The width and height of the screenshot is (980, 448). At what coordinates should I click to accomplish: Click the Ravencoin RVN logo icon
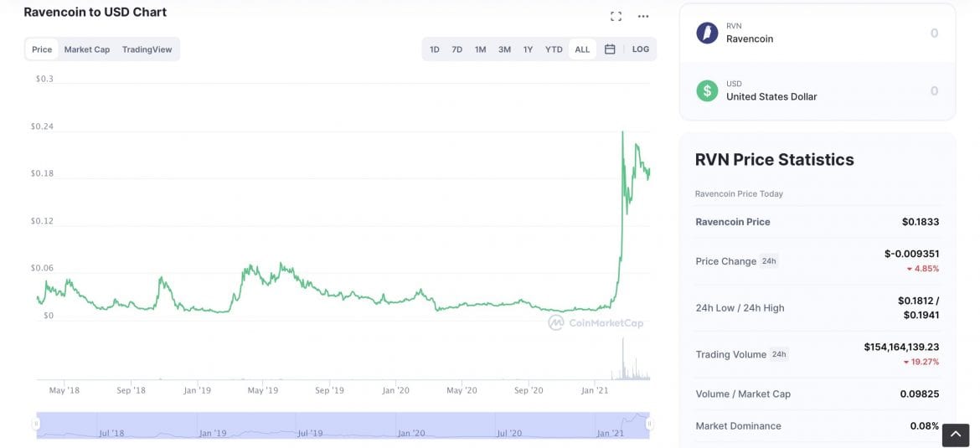tap(707, 33)
